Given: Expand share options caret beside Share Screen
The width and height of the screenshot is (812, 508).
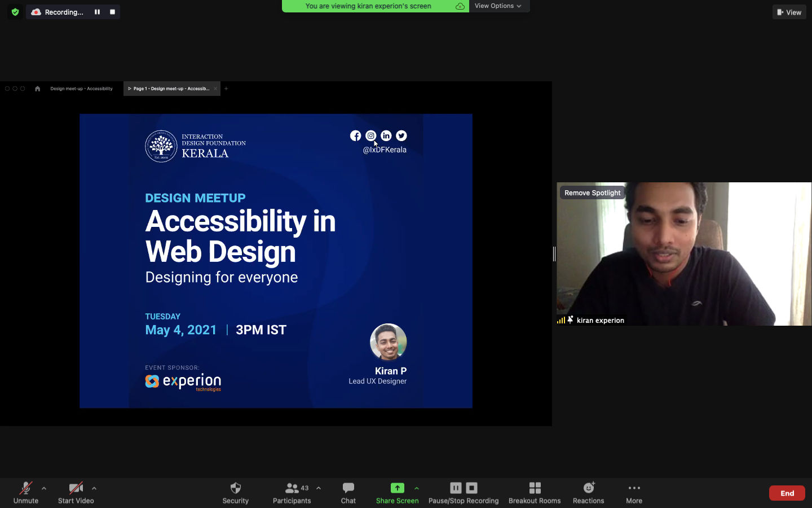Looking at the screenshot, I should [x=417, y=488].
